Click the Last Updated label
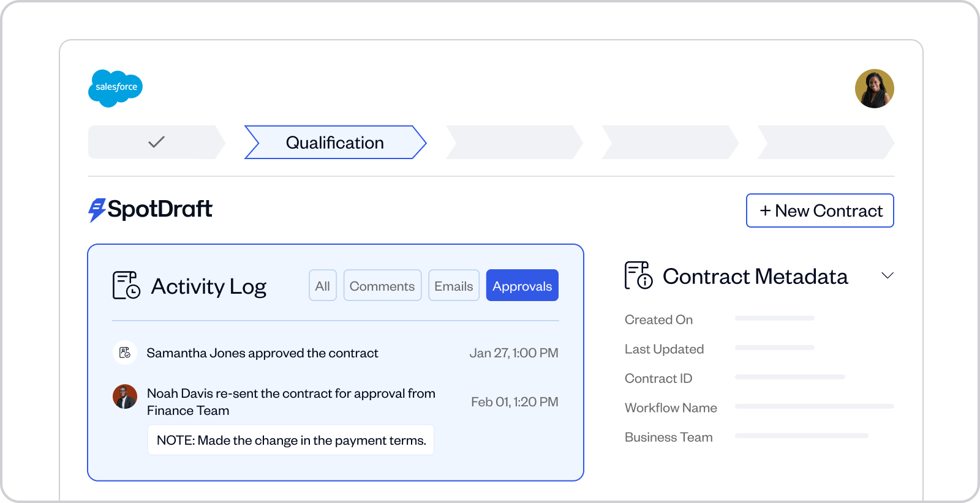Image resolution: width=980 pixels, height=503 pixels. tap(664, 349)
